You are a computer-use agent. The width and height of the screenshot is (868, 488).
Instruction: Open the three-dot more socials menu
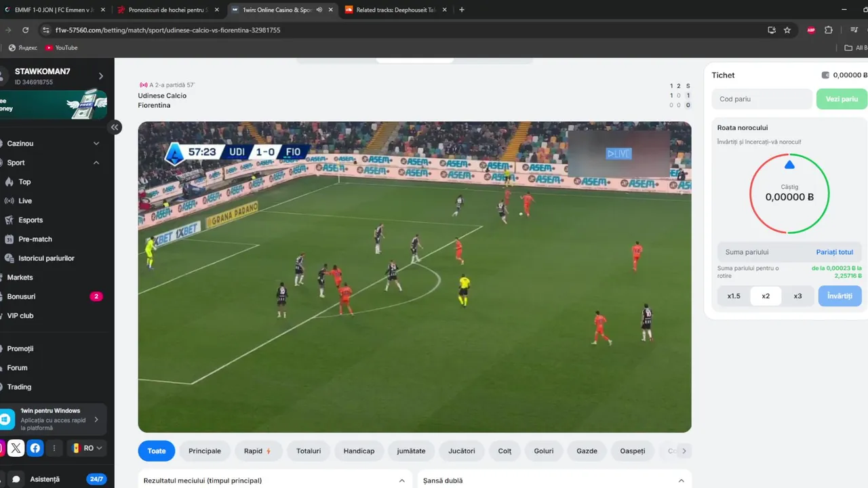tap(54, 448)
